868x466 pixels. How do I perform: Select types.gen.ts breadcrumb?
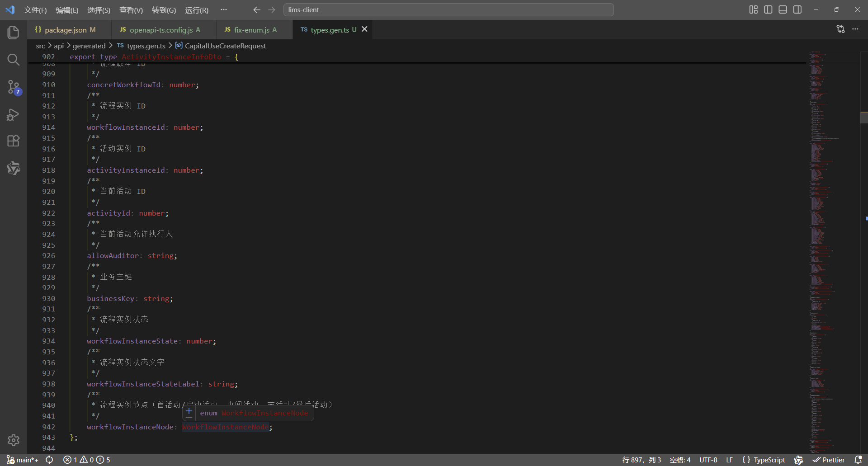coord(142,46)
